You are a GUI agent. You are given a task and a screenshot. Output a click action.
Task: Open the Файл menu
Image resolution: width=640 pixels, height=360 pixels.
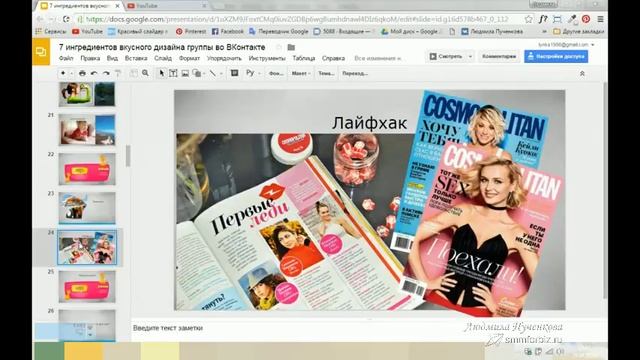(66, 58)
